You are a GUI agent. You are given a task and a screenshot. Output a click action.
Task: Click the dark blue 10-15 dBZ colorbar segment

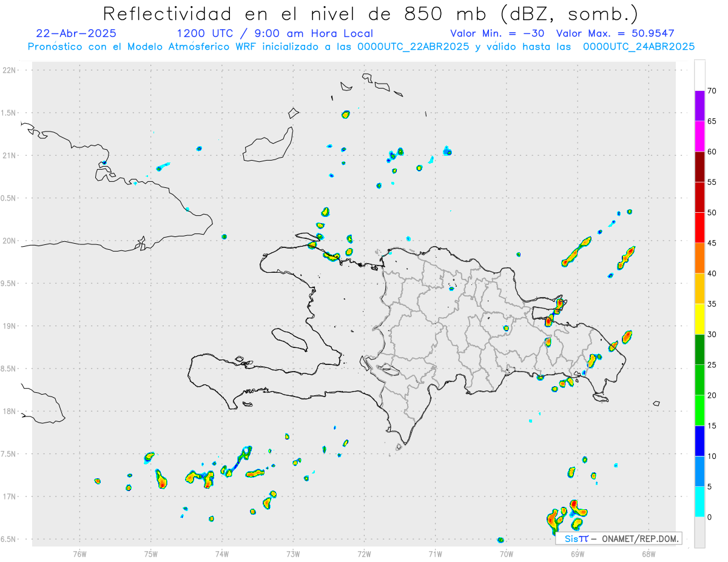click(699, 441)
